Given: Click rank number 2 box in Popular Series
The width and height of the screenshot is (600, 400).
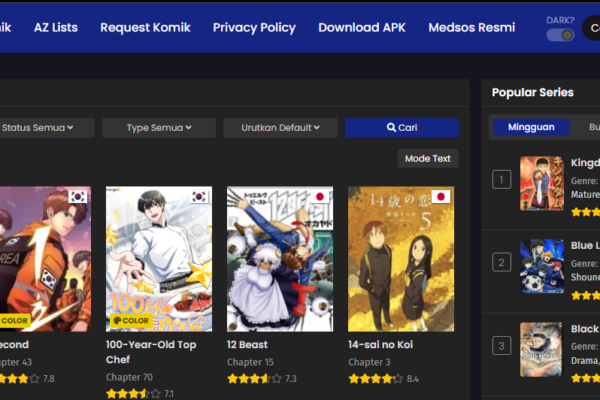Looking at the screenshot, I should coord(502,262).
